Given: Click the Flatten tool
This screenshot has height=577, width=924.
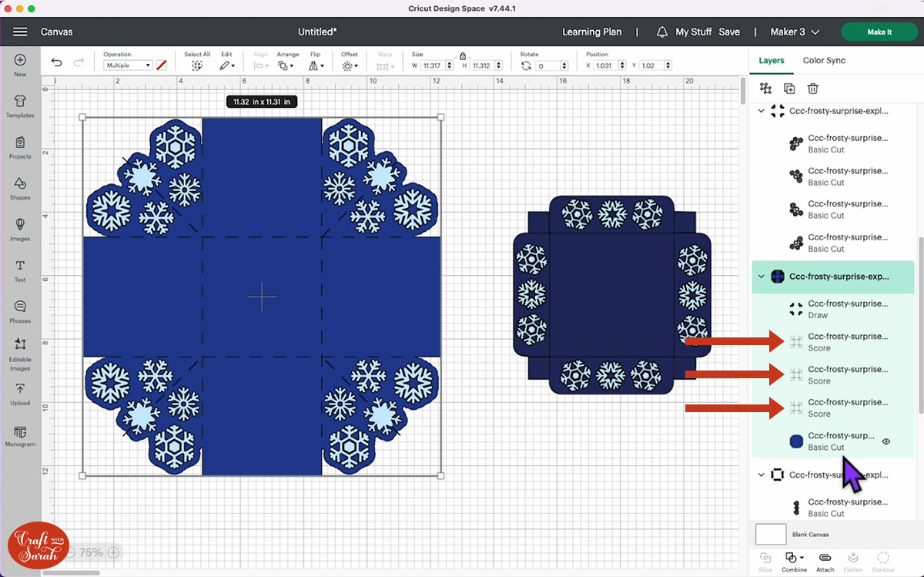Looking at the screenshot, I should click(853, 561).
